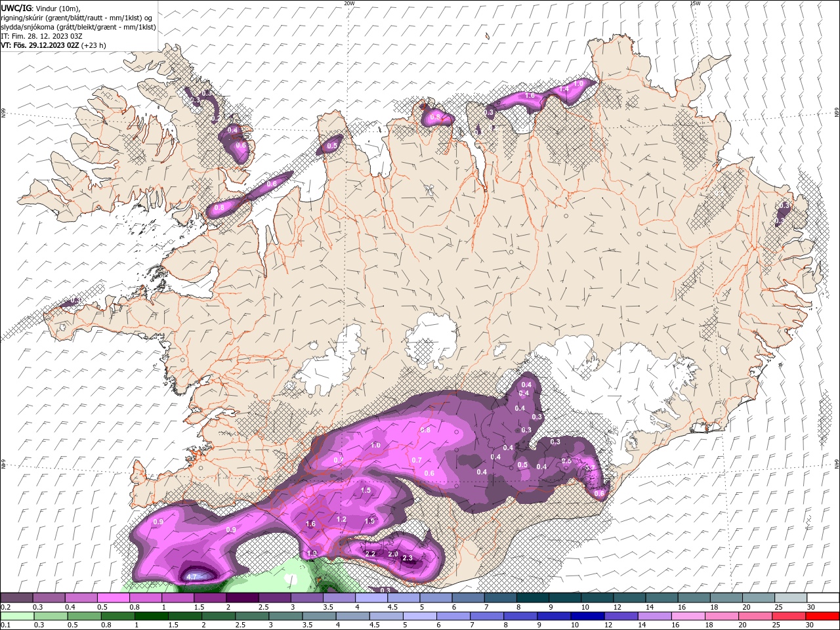The image size is (840, 630).
Task: Click the white snow legend swatch after 30
Action: (x=824, y=598)
